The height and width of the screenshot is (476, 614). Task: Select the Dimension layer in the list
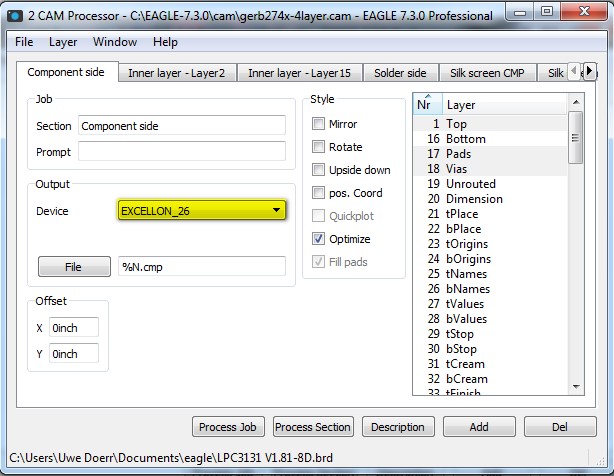(474, 199)
